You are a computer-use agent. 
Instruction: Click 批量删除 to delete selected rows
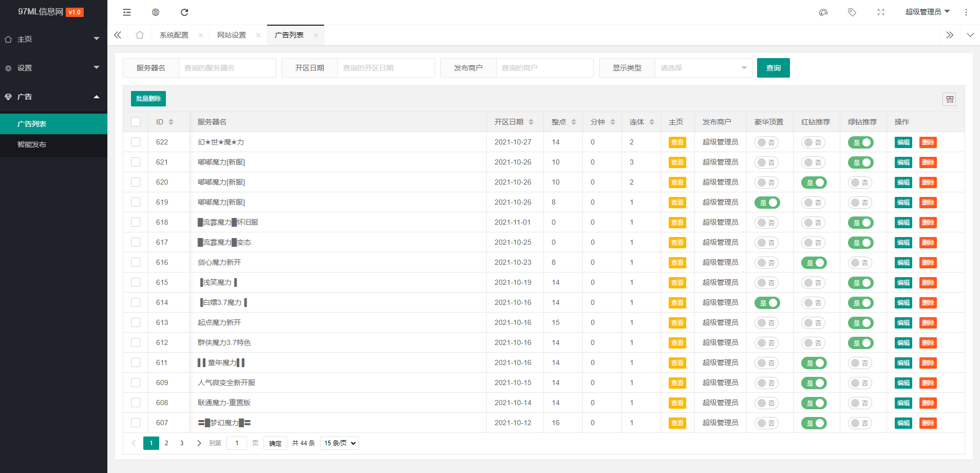coord(148,98)
